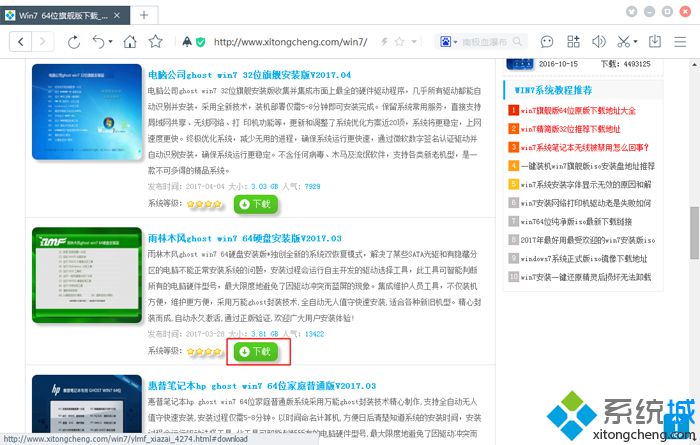Click the magnifier search icon

pyautogui.click(x=517, y=42)
